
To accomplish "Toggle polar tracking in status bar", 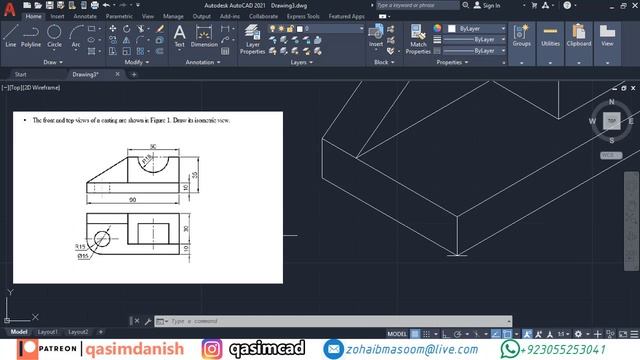I will (x=458, y=334).
